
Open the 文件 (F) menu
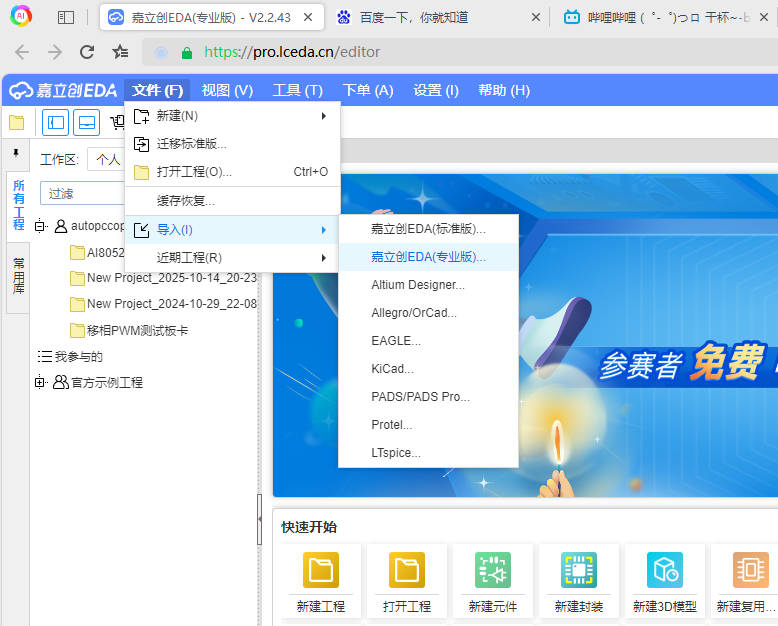[157, 90]
